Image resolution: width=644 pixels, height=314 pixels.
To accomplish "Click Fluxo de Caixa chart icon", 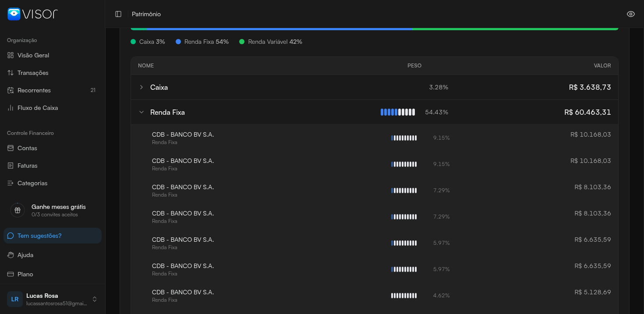I will (11, 108).
